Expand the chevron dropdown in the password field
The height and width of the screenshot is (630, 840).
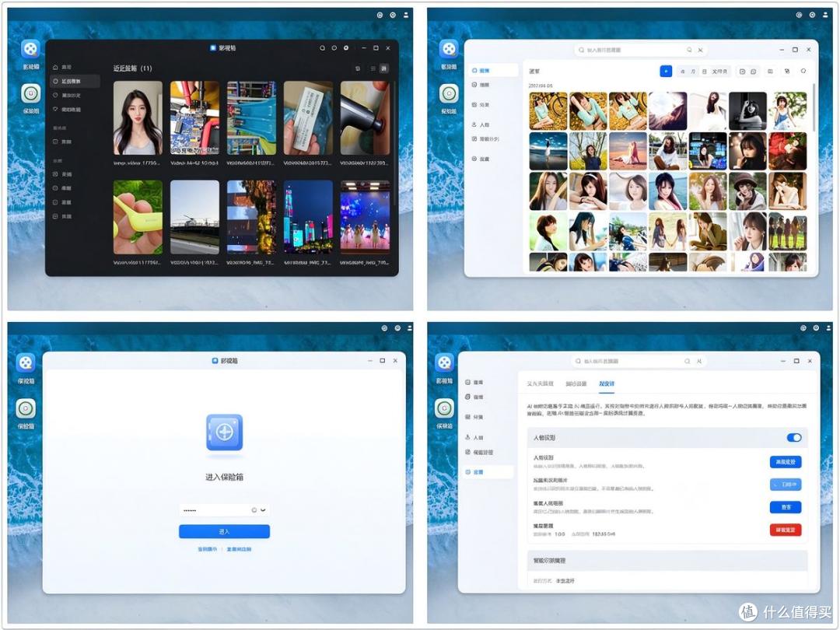click(x=263, y=510)
